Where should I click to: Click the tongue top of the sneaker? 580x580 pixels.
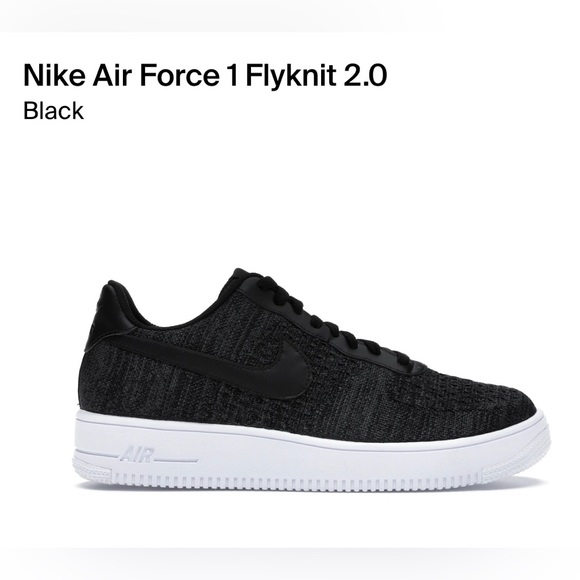click(240, 277)
